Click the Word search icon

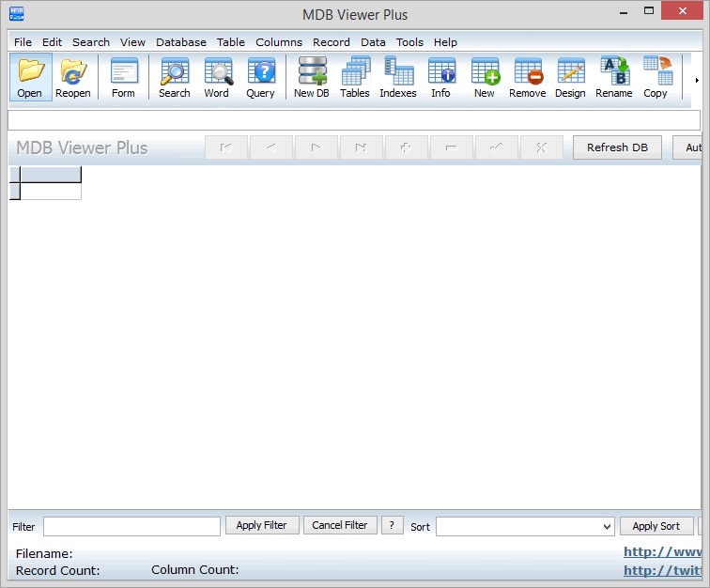pos(217,72)
